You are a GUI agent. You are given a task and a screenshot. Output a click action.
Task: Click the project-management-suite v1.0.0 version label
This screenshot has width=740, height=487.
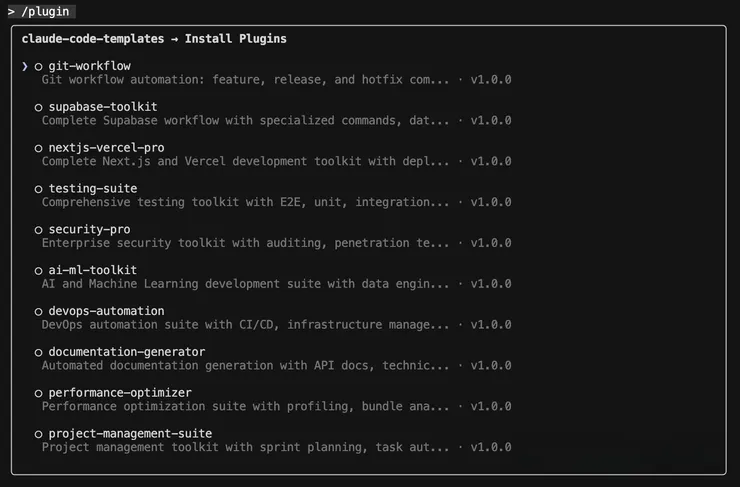point(491,447)
